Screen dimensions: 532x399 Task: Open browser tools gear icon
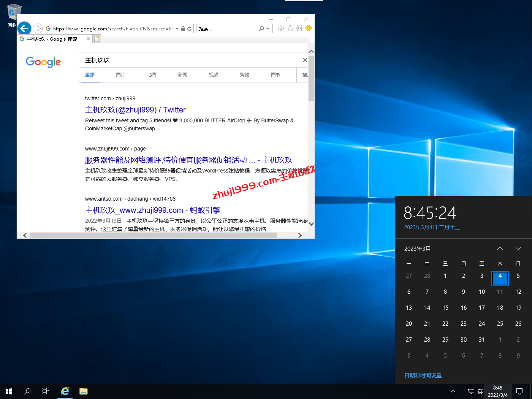299,28
